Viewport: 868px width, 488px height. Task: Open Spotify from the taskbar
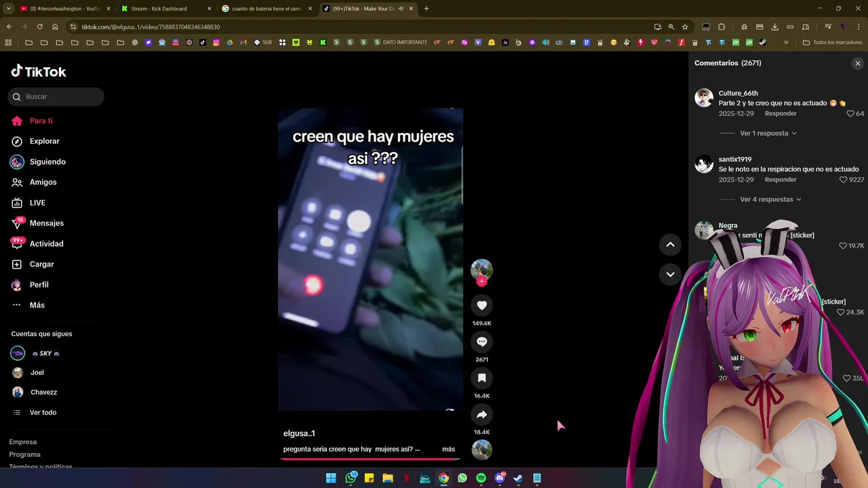(x=481, y=478)
